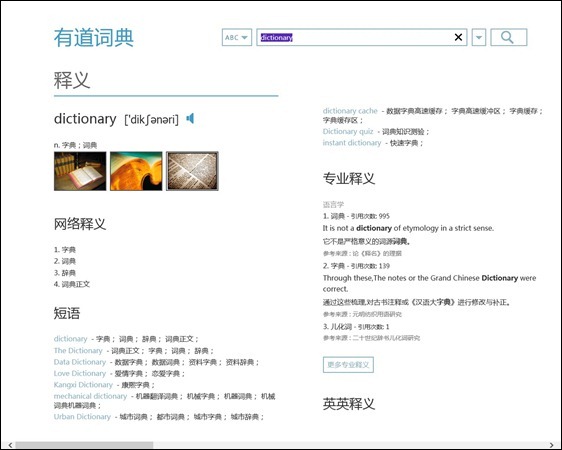Click the headword 'dictionary' title
This screenshot has width=562, height=450.
85,119
